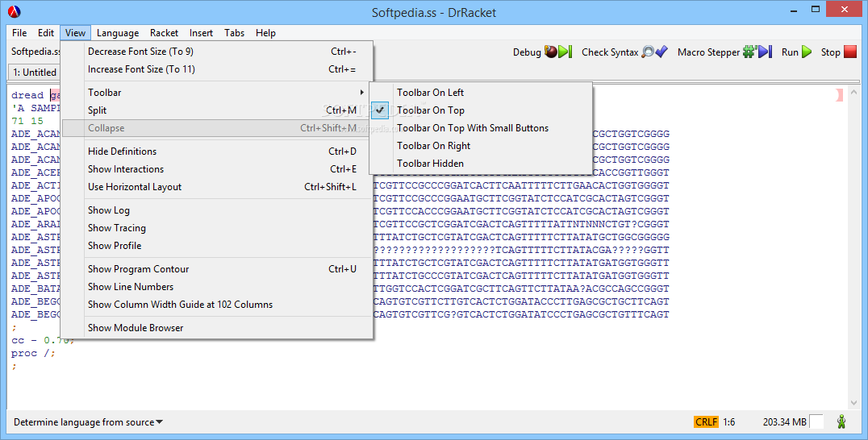Click the 'proc /;' line in editor
Viewport: 868px width, 440px height.
(x=33, y=353)
